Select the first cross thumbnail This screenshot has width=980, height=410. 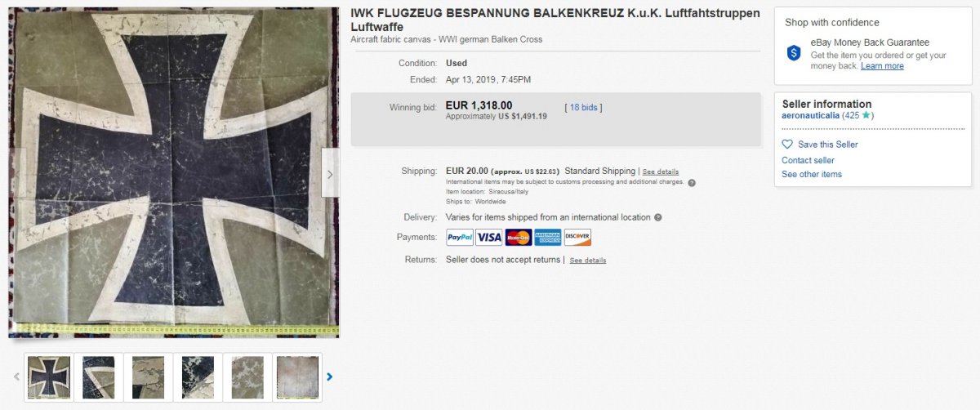(49, 377)
